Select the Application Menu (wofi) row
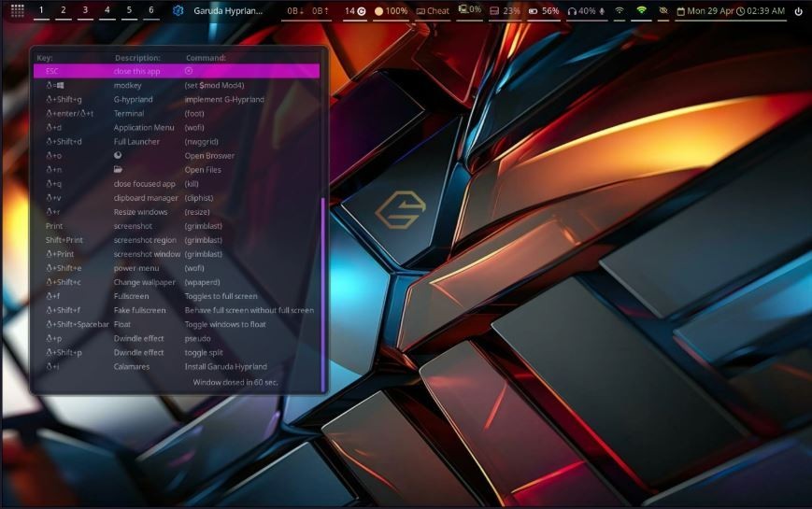Screen dimensions: 812x509 coord(177,127)
